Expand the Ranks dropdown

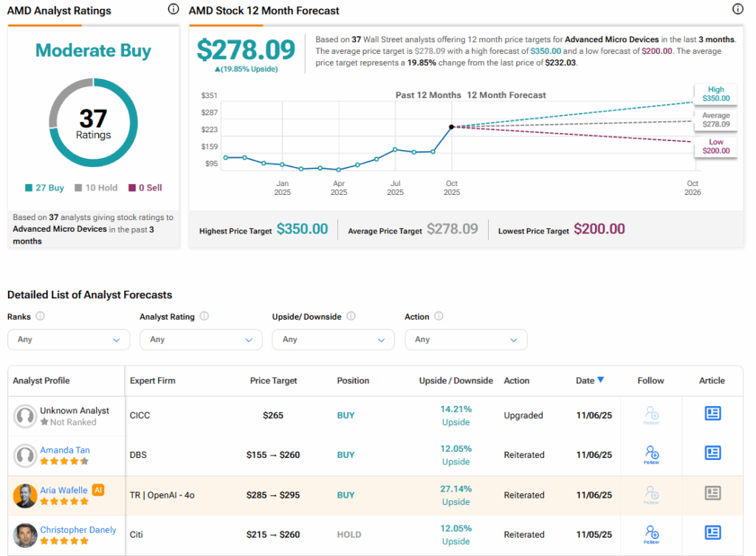(69, 340)
